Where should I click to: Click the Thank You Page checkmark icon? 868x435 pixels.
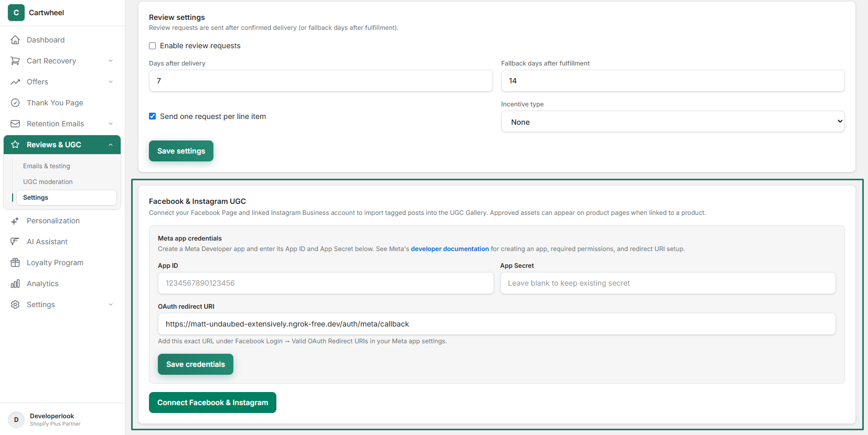[x=15, y=103]
